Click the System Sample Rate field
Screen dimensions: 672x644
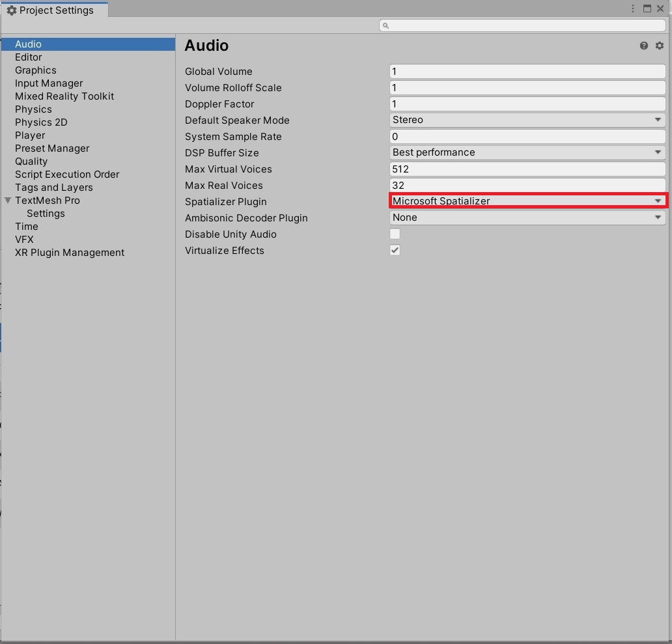(527, 136)
